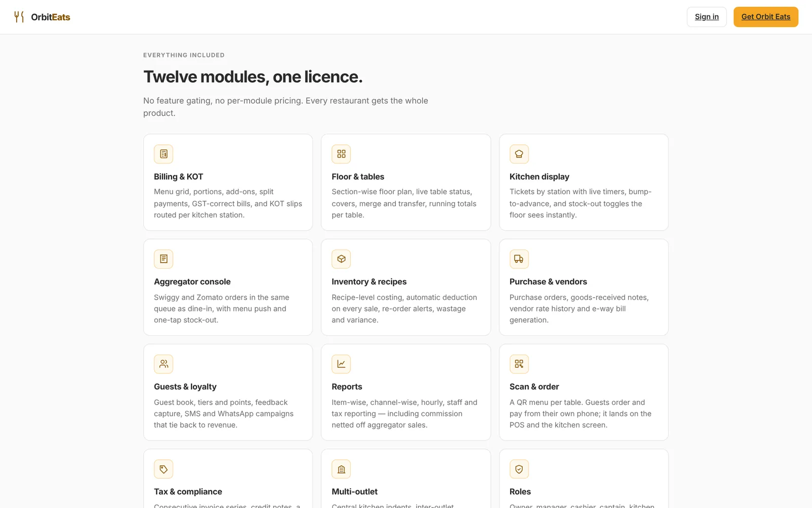Click the 'Item-wise, channel-wise' reports description

click(404, 414)
